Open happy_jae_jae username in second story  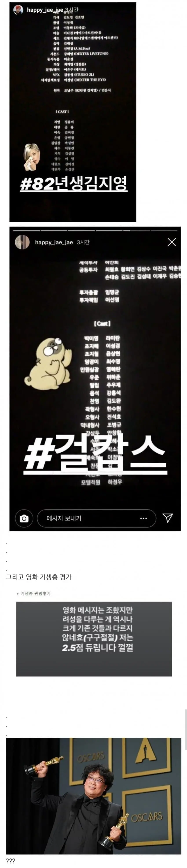54,242
